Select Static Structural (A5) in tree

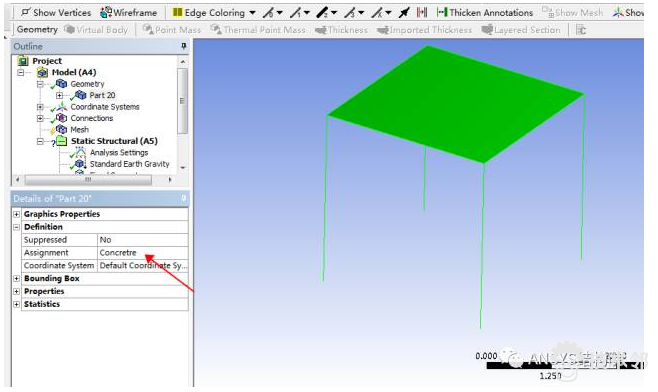tap(114, 141)
